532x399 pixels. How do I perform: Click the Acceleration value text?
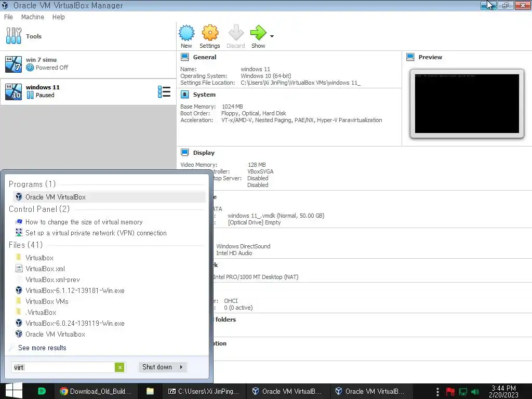coord(302,120)
